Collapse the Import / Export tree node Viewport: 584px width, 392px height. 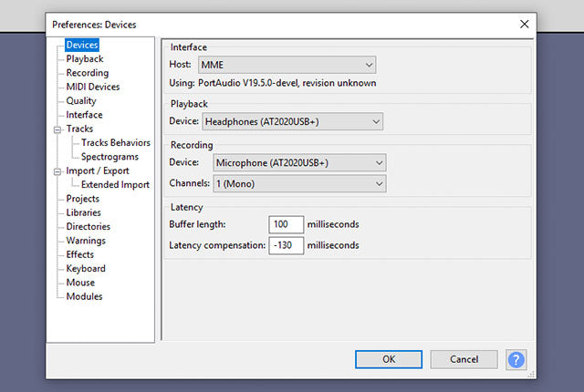(x=57, y=171)
